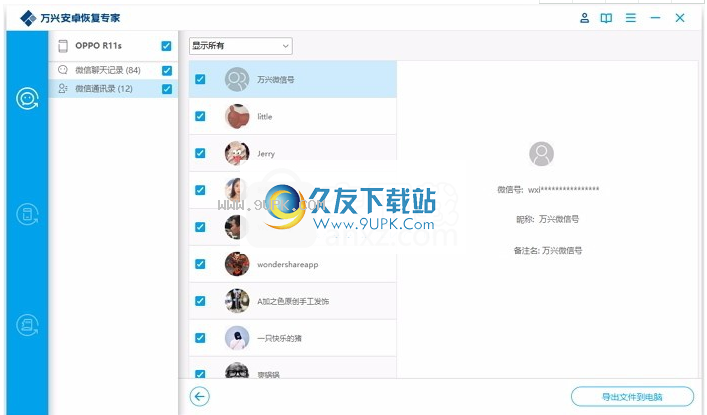Image resolution: width=707 pixels, height=415 pixels.
Task: Click the OPPO R11s phone icon
Action: (x=63, y=46)
